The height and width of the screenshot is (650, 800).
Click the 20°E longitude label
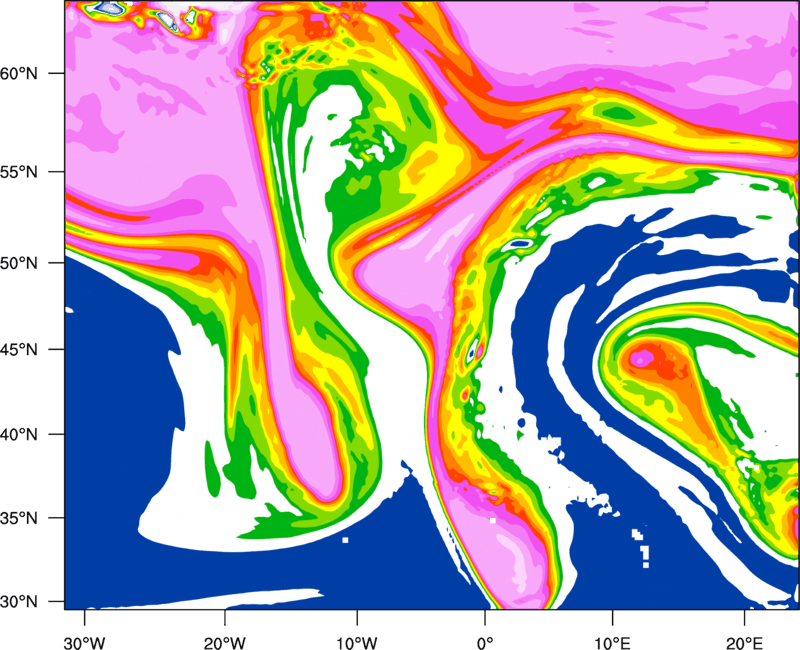(x=744, y=643)
